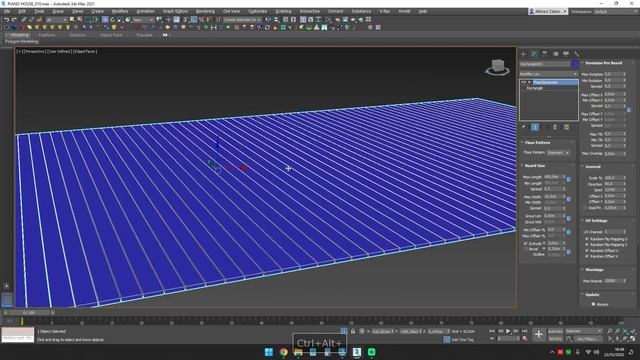Open File Explorer from the taskbar
Image resolution: width=640 pixels, height=360 pixels.
298,352
